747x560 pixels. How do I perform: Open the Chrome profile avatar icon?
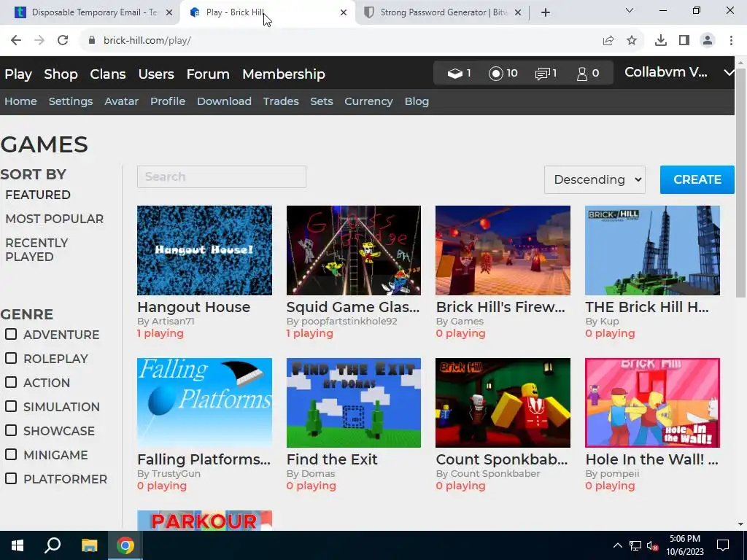click(708, 41)
